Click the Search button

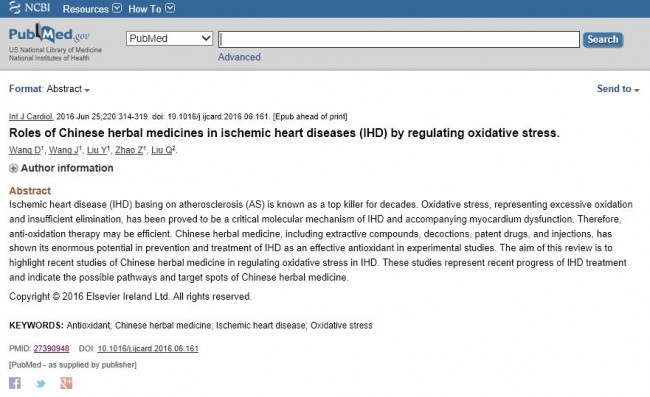pos(603,39)
